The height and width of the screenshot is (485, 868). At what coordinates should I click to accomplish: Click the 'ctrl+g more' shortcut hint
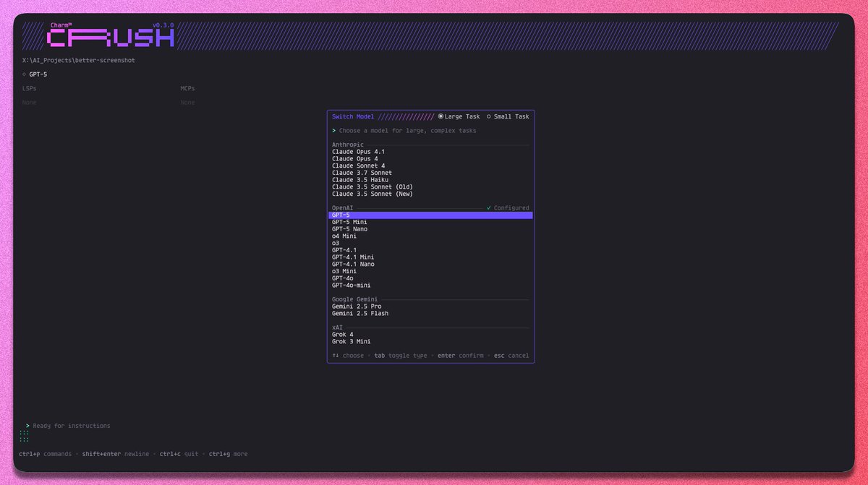pos(228,454)
